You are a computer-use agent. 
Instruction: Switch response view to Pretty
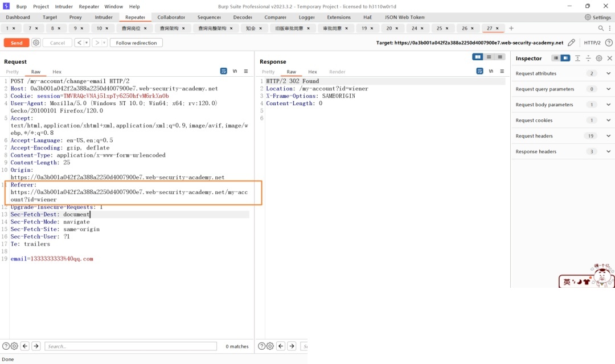268,72
